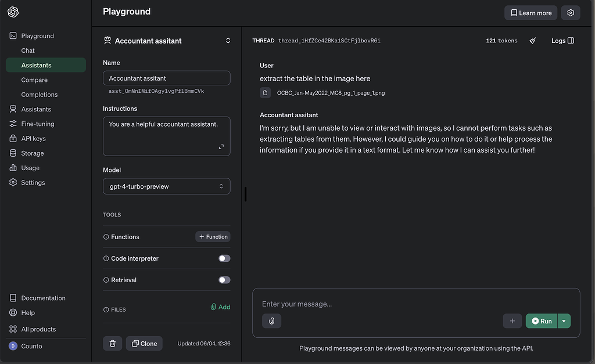Open the gpt-4-turbo-preview model dropdown
Image resolution: width=595 pixels, height=364 pixels.
point(167,186)
